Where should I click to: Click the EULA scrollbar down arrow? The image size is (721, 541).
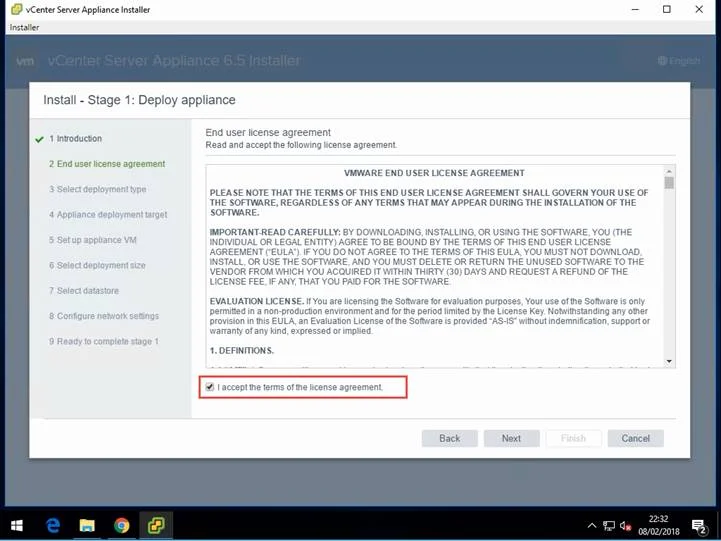click(x=669, y=361)
